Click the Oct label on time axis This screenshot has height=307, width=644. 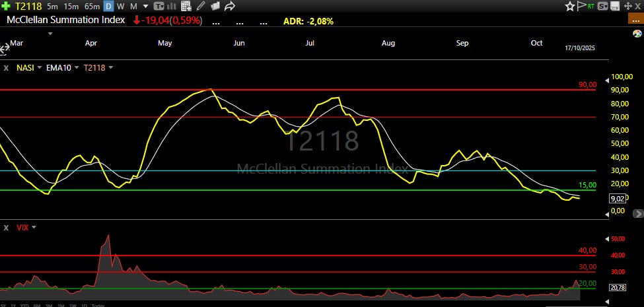(x=536, y=43)
